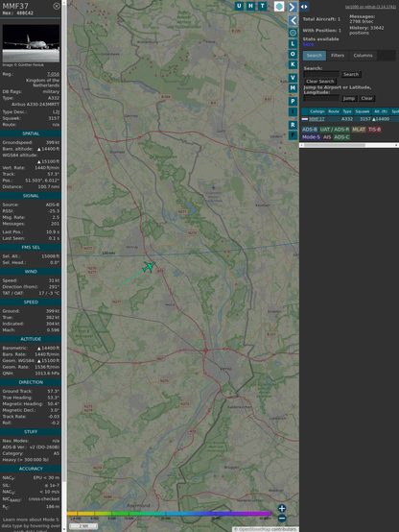Switch to the Filters tab

click(338, 56)
